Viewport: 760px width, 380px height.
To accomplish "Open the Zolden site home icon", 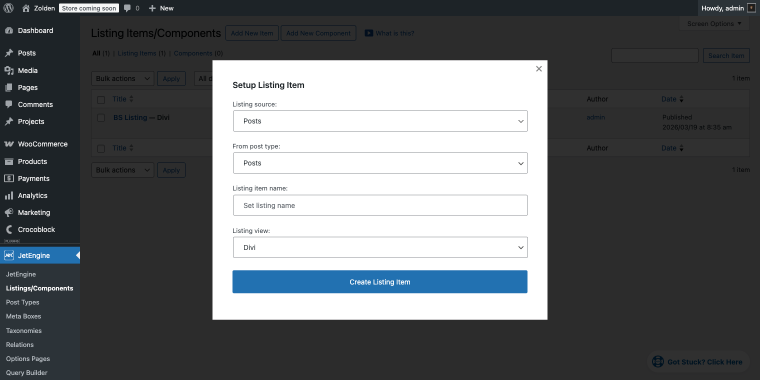I will (26, 8).
